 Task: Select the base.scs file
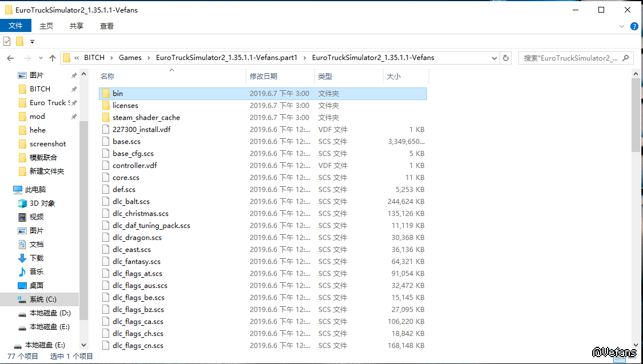coord(126,141)
